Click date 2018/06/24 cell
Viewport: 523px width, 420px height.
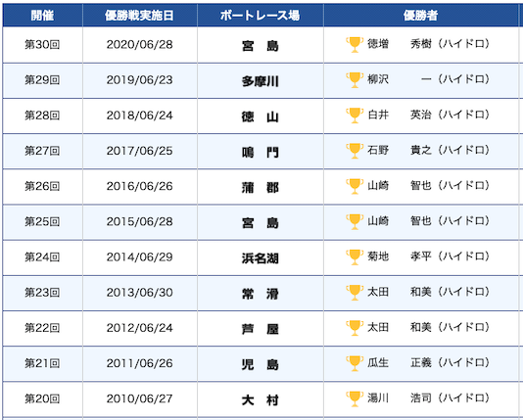(140, 116)
